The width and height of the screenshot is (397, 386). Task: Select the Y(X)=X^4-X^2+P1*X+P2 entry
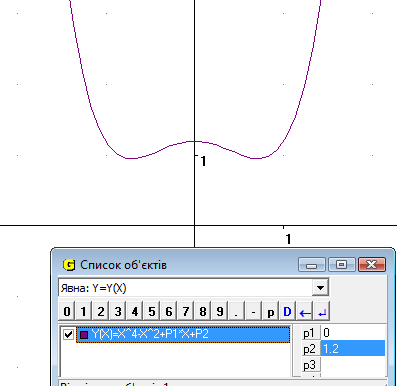(183, 334)
